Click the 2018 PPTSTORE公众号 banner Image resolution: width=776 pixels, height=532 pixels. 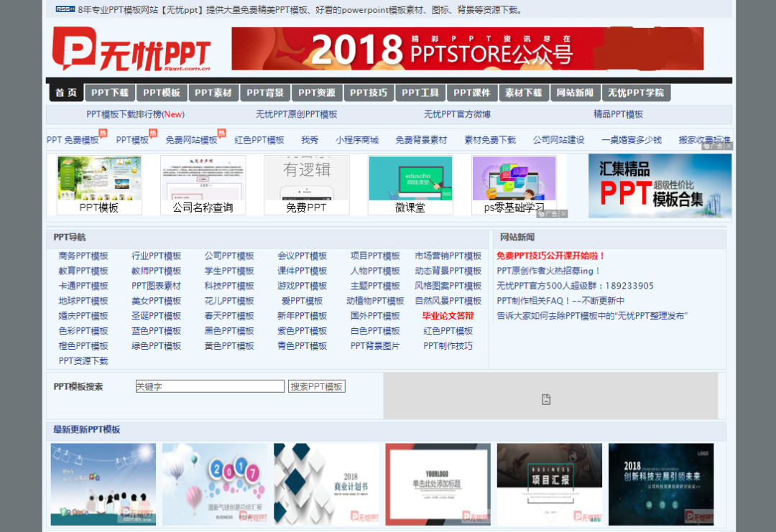[x=467, y=48]
